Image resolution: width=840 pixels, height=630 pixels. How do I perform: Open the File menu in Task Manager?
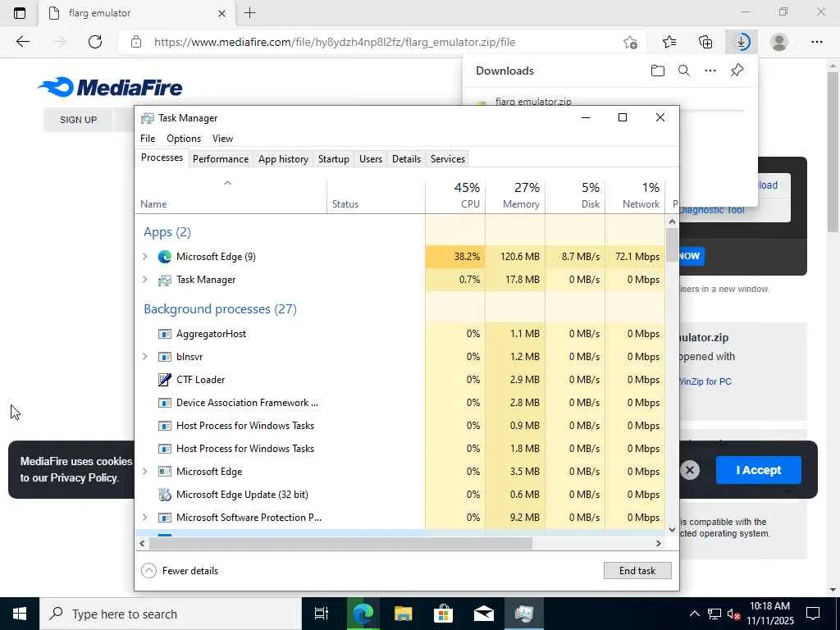pos(148,138)
